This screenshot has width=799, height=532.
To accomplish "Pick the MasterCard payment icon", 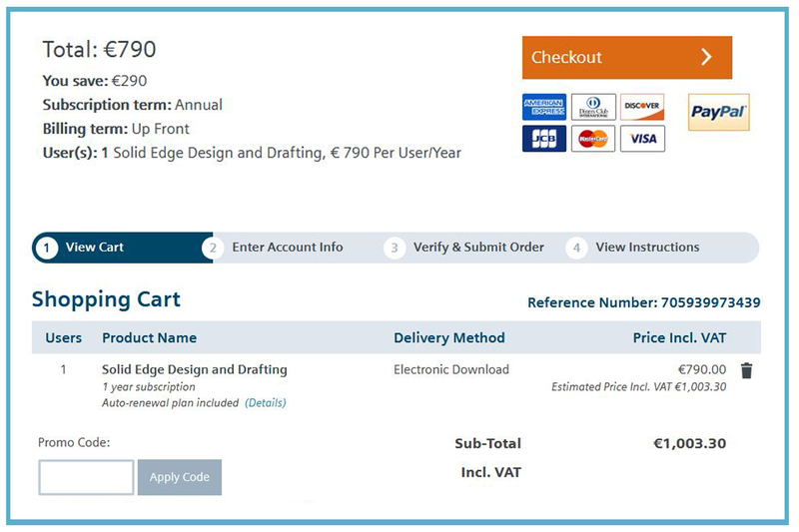I will (593, 139).
